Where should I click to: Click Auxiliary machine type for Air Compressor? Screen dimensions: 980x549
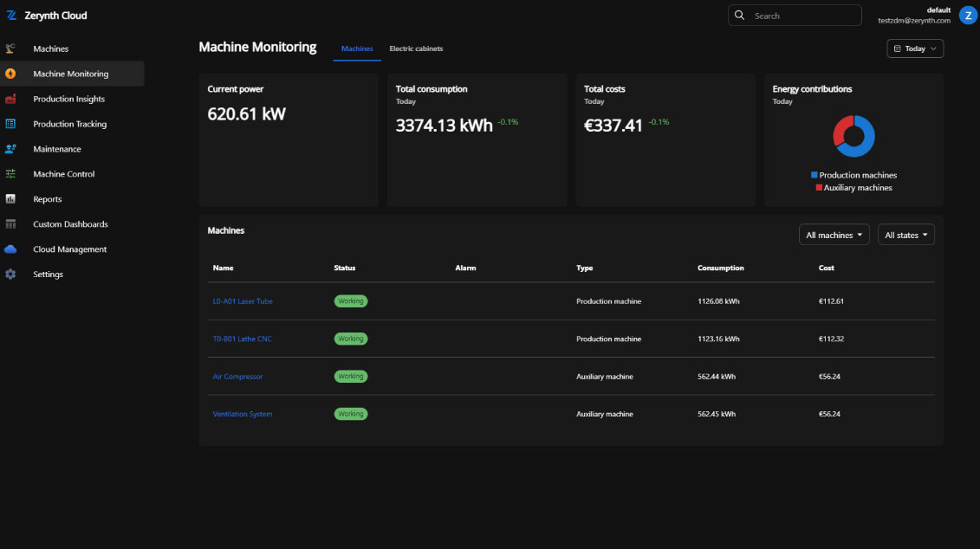click(604, 377)
